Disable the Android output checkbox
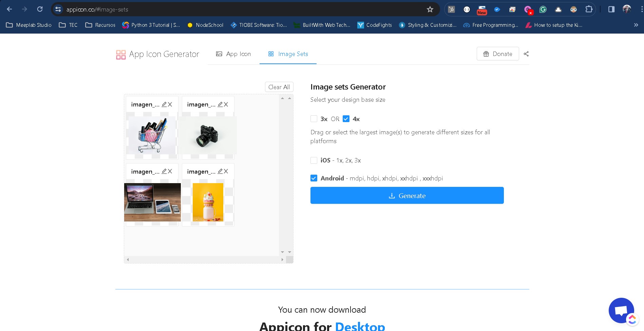644x331 pixels. point(314,178)
